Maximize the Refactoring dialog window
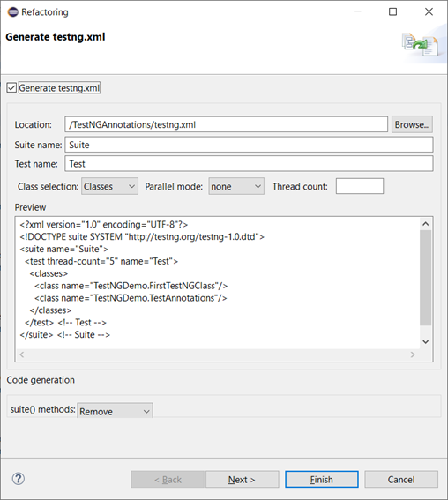Image resolution: width=448 pixels, height=500 pixels. point(392,11)
